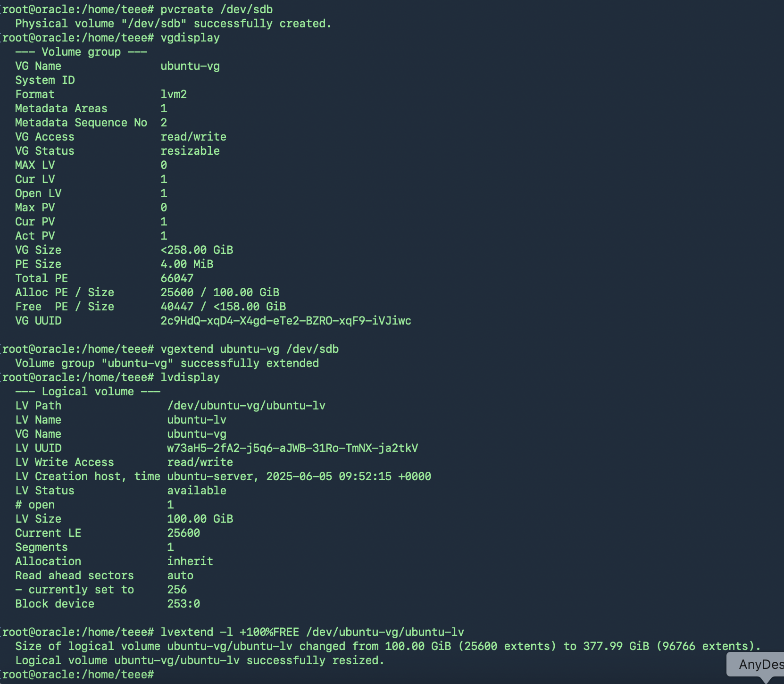The image size is (784, 684).
Task: Click the Free PE 40447 value
Action: 177,307
